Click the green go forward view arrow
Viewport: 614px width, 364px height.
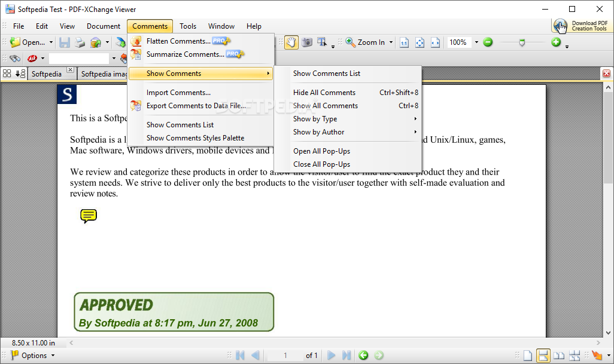(x=379, y=356)
